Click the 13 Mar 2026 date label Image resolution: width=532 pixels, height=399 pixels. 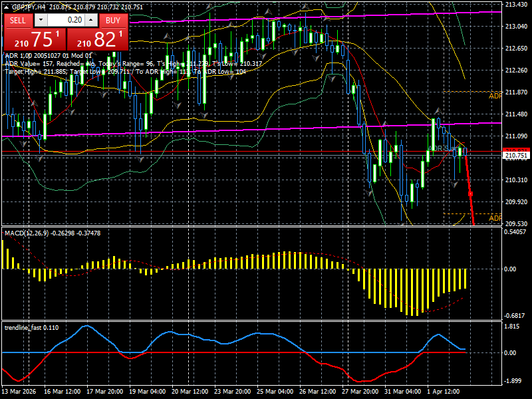(18, 391)
